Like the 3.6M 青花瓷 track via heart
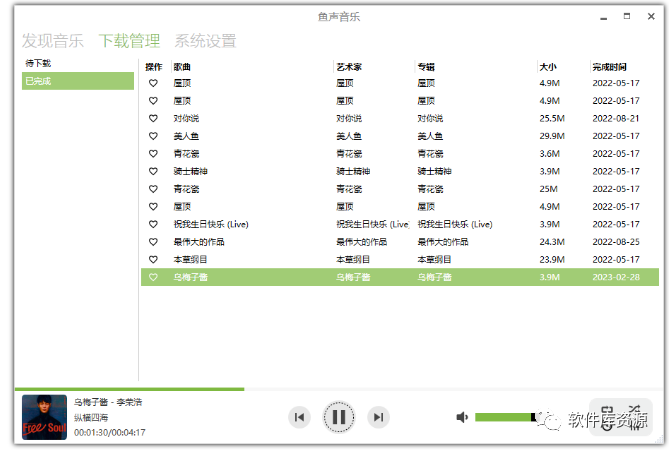Screen dimensions: 669x450 coord(153,154)
